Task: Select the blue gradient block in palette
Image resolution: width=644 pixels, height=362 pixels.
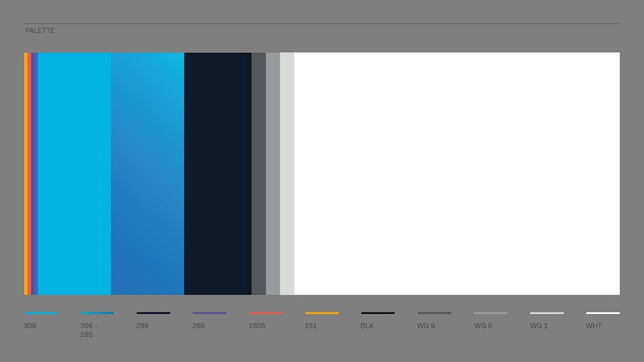Action: (x=147, y=173)
